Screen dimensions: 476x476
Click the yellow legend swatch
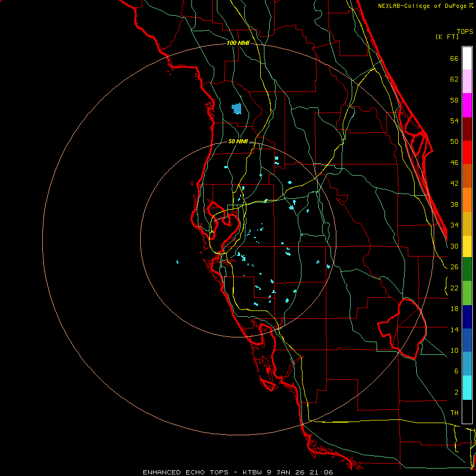(x=467, y=246)
